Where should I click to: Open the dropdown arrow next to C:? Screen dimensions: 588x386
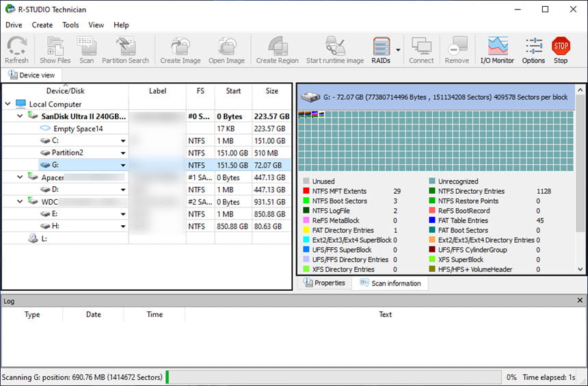(122, 141)
